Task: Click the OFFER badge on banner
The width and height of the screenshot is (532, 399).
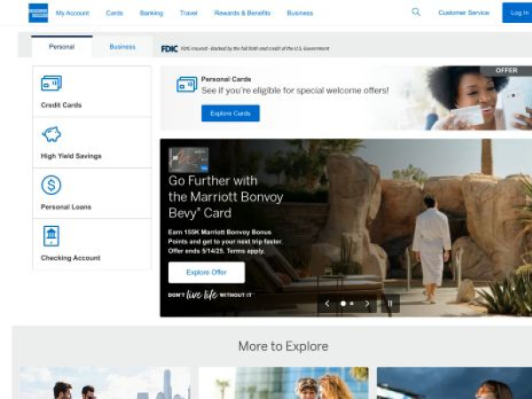Action: click(x=506, y=70)
